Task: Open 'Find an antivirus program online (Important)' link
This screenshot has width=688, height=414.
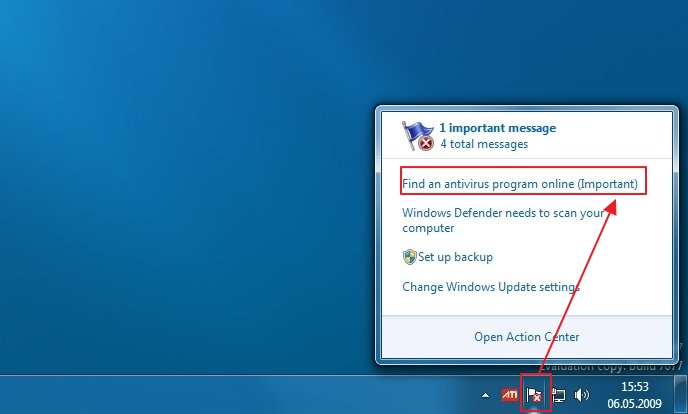Action: 520,184
